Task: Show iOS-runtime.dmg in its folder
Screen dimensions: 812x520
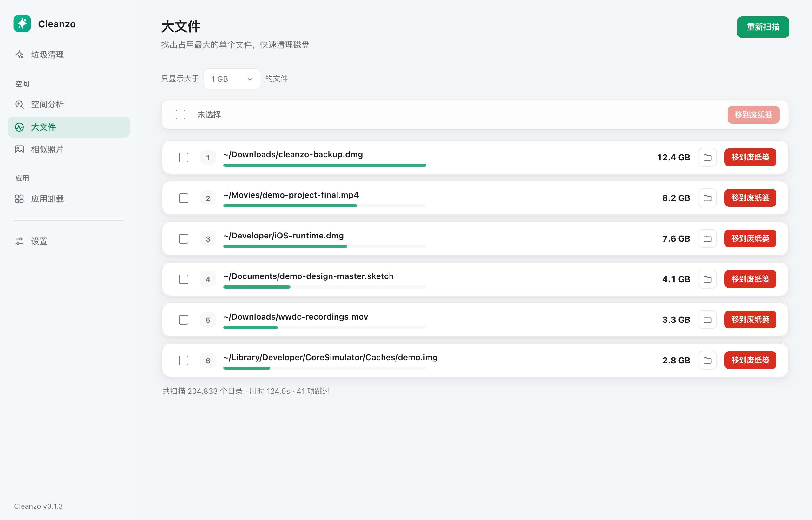Action: (x=707, y=238)
